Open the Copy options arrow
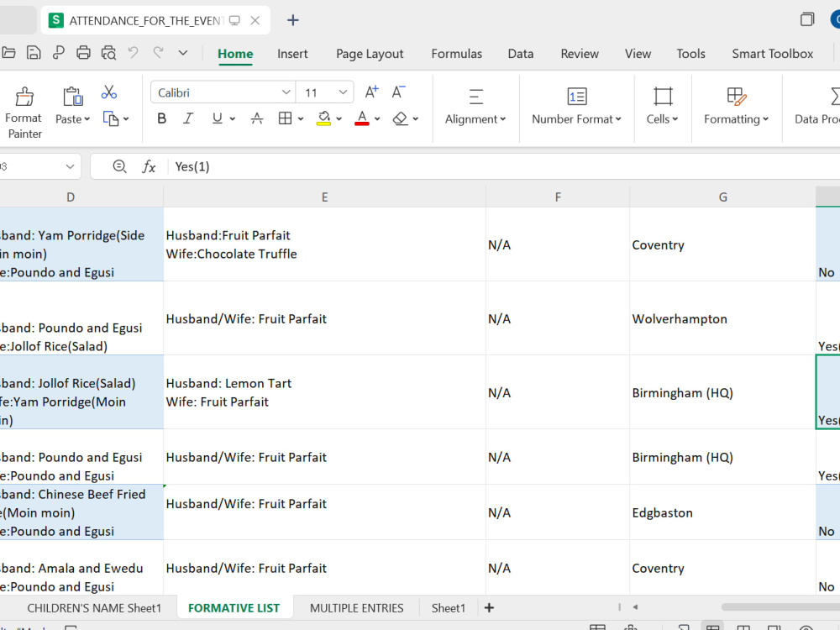 126,119
